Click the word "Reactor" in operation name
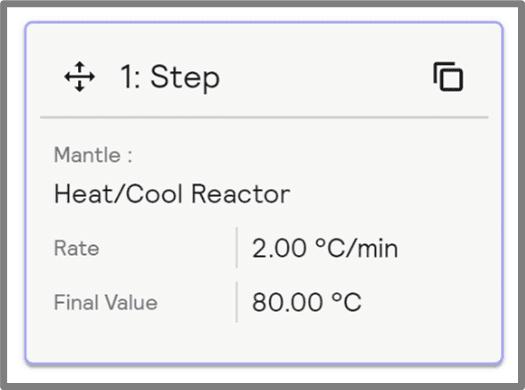Viewport: 525px width, 390px height. click(x=241, y=194)
